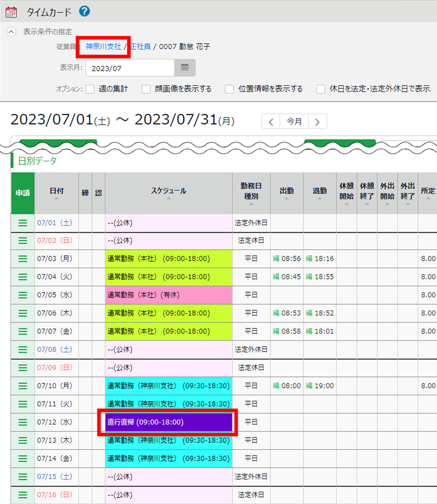
Task: Open the calendar picker for display month
Action: [185, 68]
